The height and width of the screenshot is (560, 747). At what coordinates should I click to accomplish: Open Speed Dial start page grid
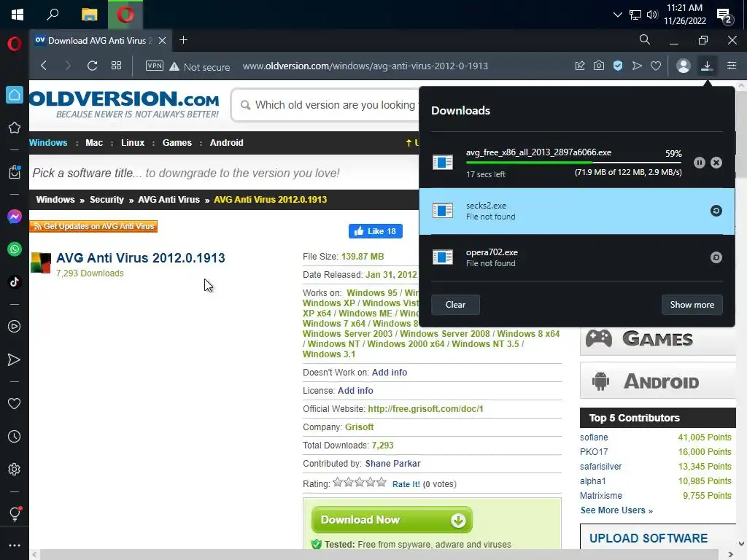[116, 66]
